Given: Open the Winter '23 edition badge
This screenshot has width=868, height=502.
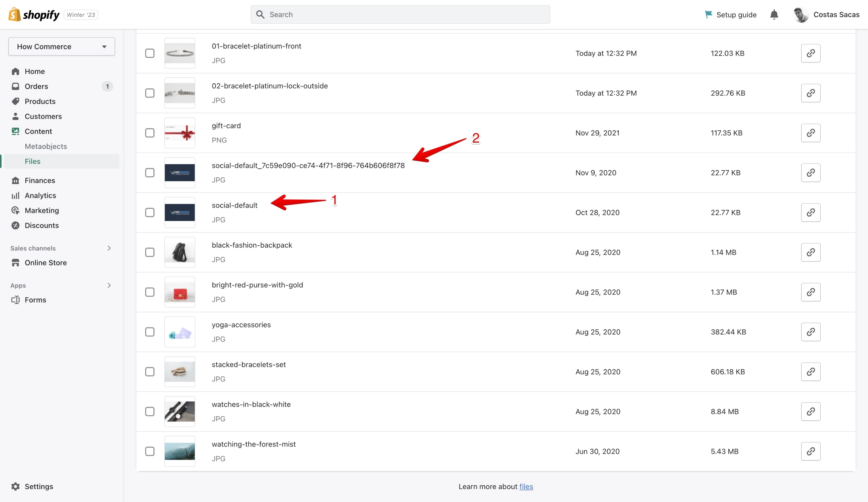Looking at the screenshot, I should point(81,15).
